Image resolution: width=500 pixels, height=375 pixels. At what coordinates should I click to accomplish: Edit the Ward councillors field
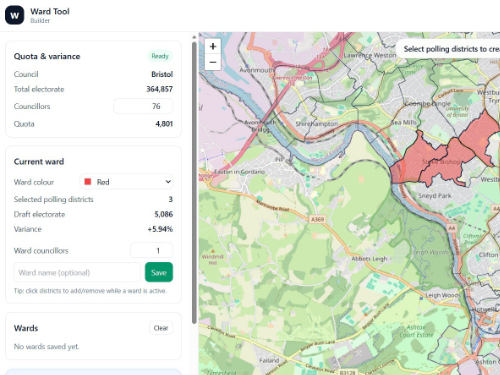[152, 250]
